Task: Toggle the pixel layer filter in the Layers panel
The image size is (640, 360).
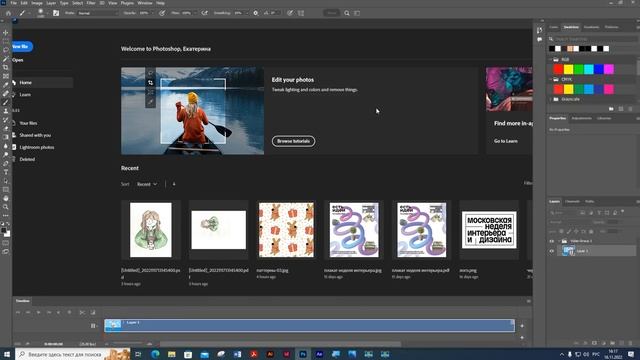Action: pyautogui.click(x=582, y=213)
